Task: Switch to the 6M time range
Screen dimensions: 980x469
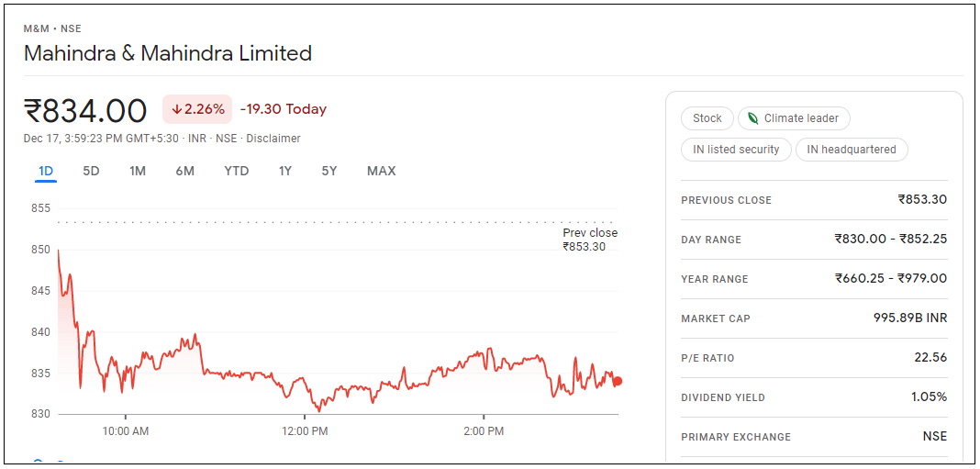Action: (184, 172)
